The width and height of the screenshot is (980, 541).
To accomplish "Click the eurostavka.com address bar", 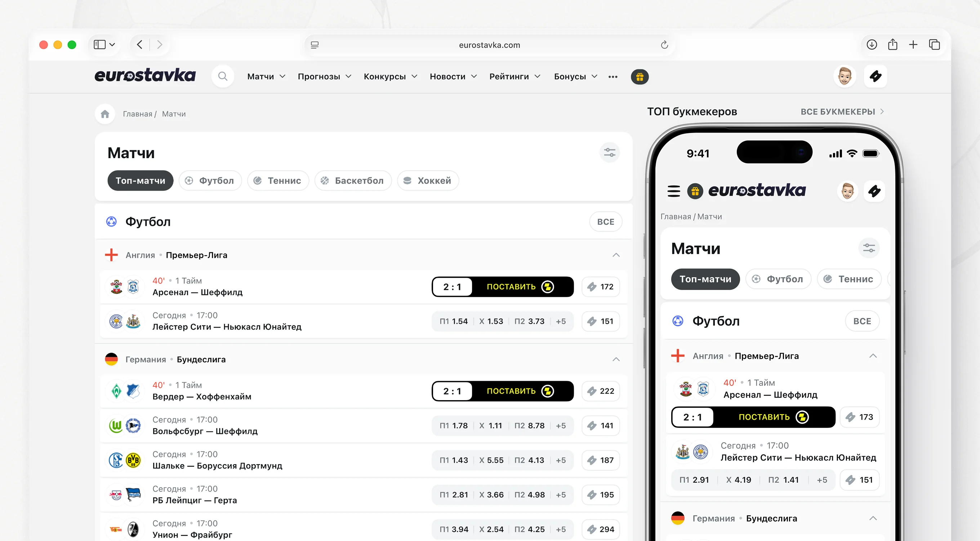I will (489, 45).
